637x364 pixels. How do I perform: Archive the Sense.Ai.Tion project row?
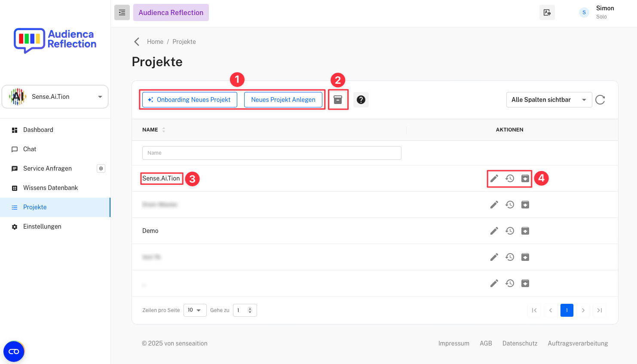pyautogui.click(x=525, y=178)
